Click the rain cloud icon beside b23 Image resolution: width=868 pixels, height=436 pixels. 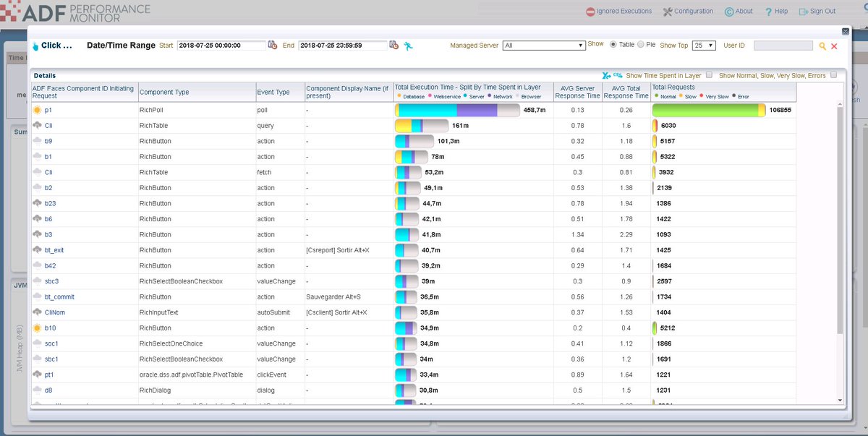[x=37, y=203]
